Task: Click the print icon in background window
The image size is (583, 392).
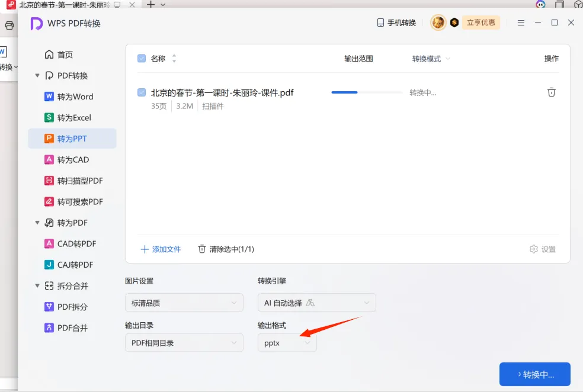Action: coord(9,25)
